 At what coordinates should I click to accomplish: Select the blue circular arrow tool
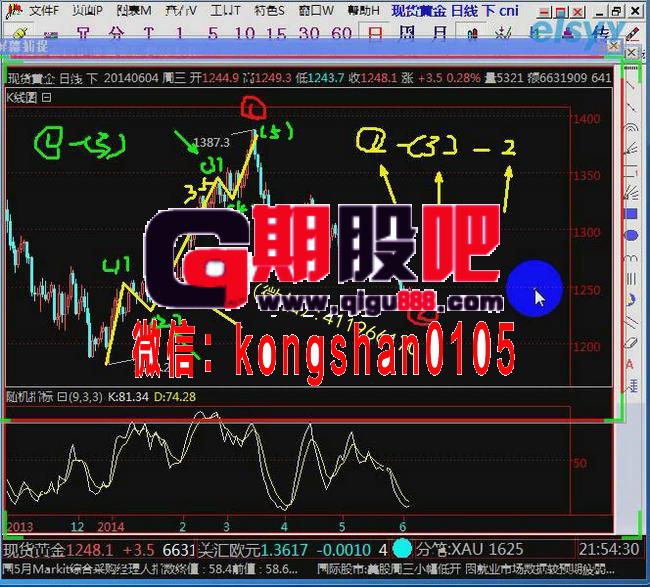point(631,300)
